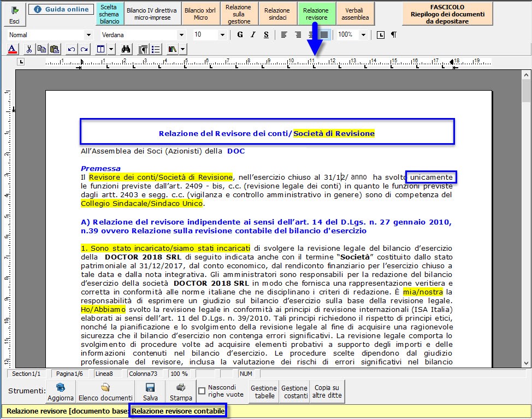Select the Relazione revisore tab
The height and width of the screenshot is (419, 532).
click(x=316, y=14)
